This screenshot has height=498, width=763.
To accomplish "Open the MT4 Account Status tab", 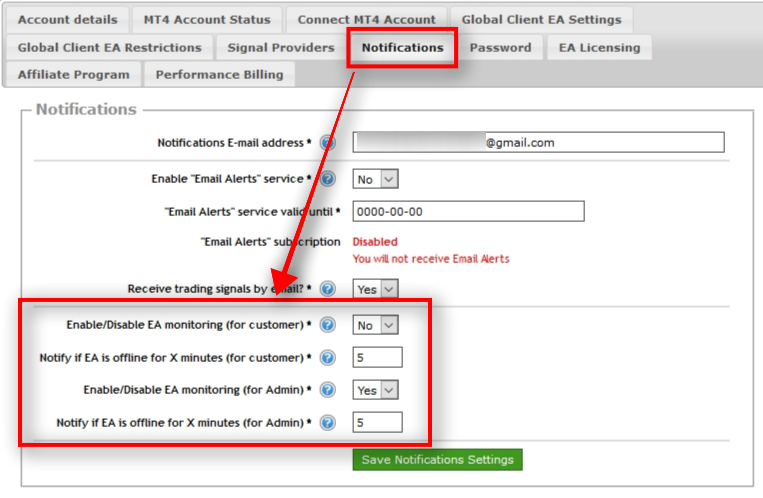I will point(206,19).
